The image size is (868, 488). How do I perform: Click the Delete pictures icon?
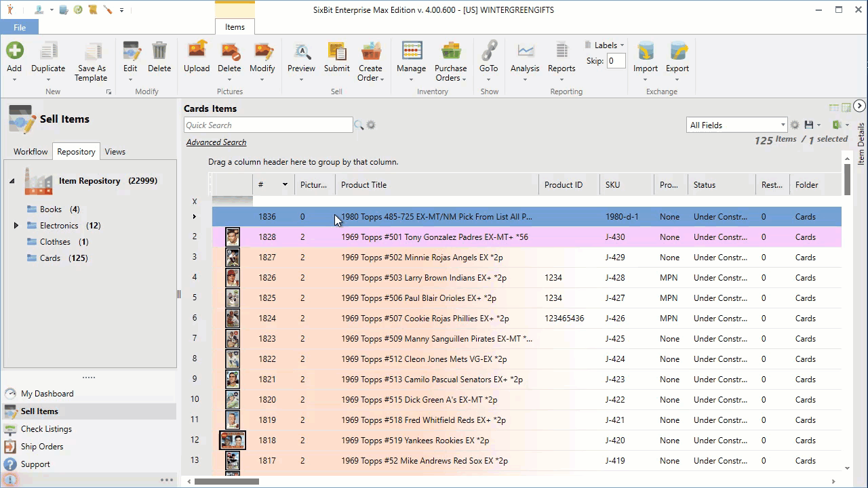[x=230, y=51]
